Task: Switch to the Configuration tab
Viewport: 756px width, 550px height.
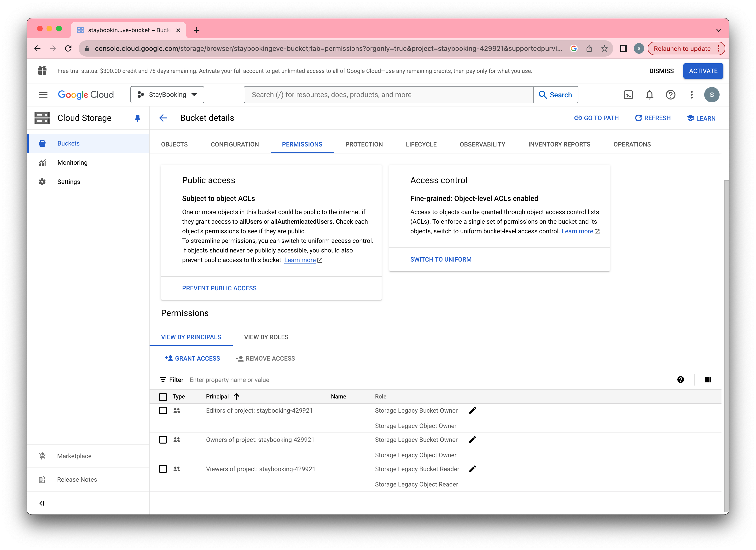Action: pyautogui.click(x=235, y=144)
